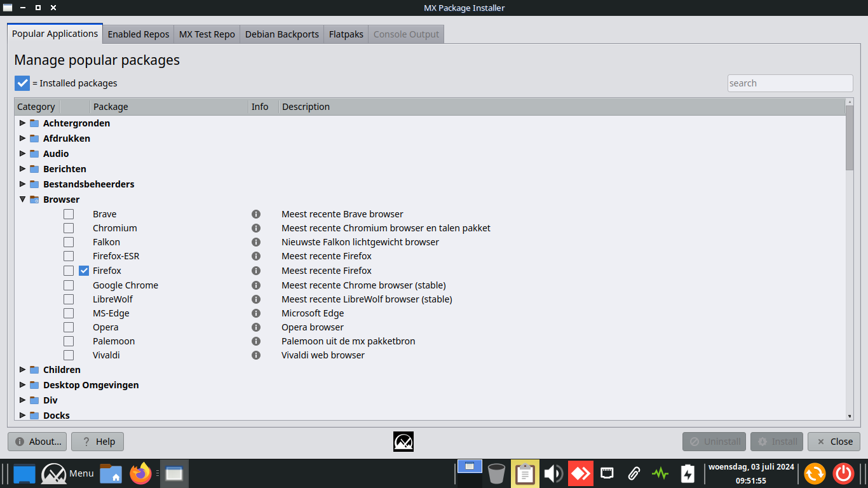This screenshot has width=868, height=488.
Task: Check the Chromium package checkbox
Action: point(69,228)
